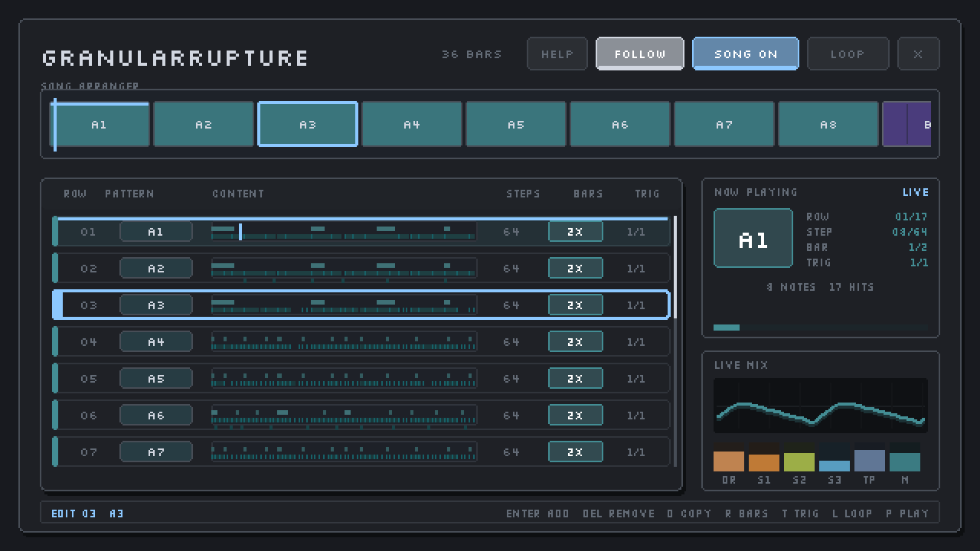This screenshot has width=980, height=551.
Task: Select arranger block A5
Action: [516, 124]
